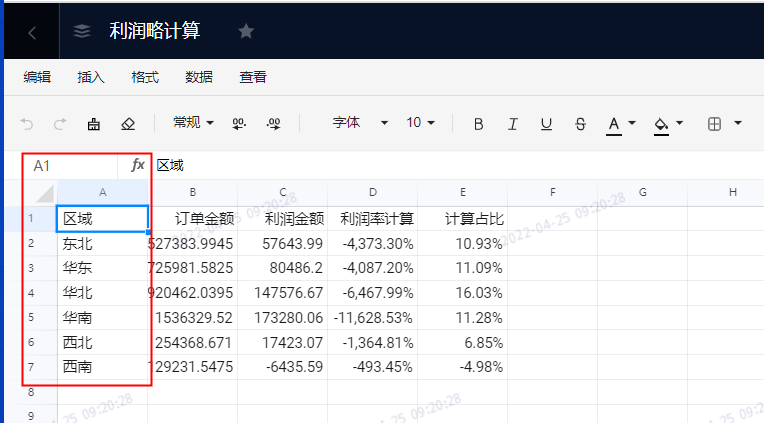Open the 数据 menu
The height and width of the screenshot is (423, 764).
click(199, 77)
